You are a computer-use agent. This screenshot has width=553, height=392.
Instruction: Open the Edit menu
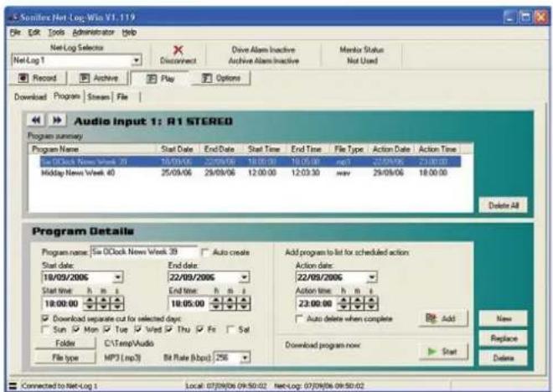(x=34, y=33)
